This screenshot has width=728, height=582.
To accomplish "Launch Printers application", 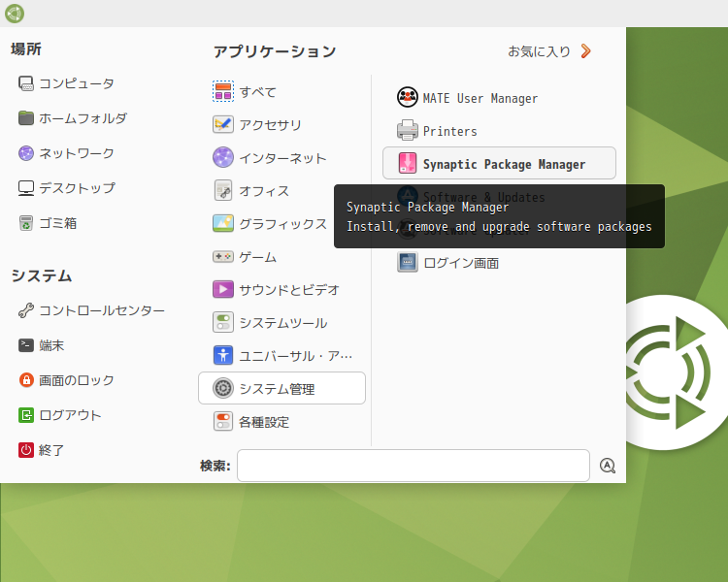I will 437,130.
